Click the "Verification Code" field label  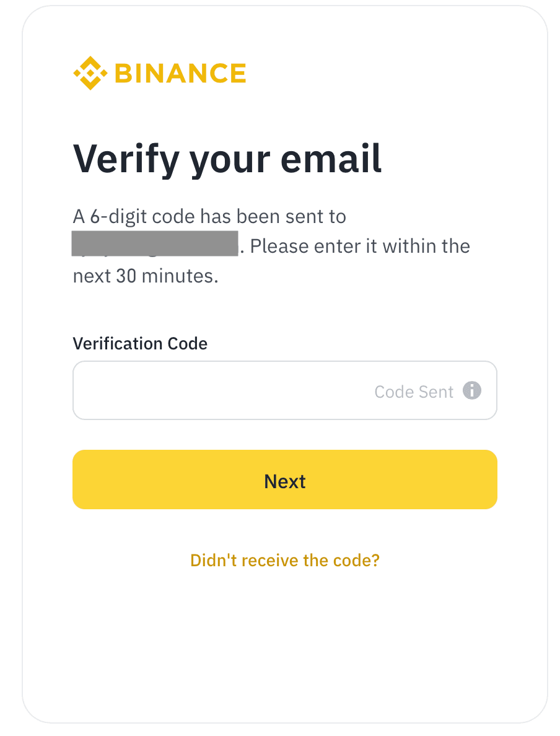pyautogui.click(x=140, y=344)
